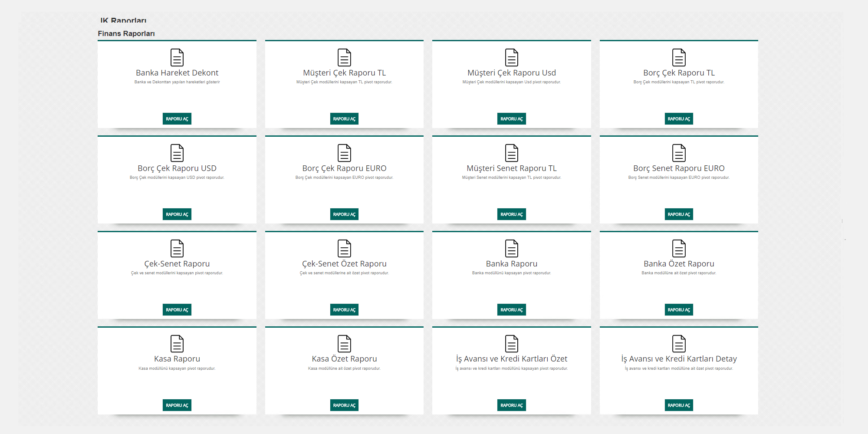Viewport: 868px width, 434px height.
Task: Click the Çek-Senet Raporu document icon
Action: pyautogui.click(x=177, y=248)
